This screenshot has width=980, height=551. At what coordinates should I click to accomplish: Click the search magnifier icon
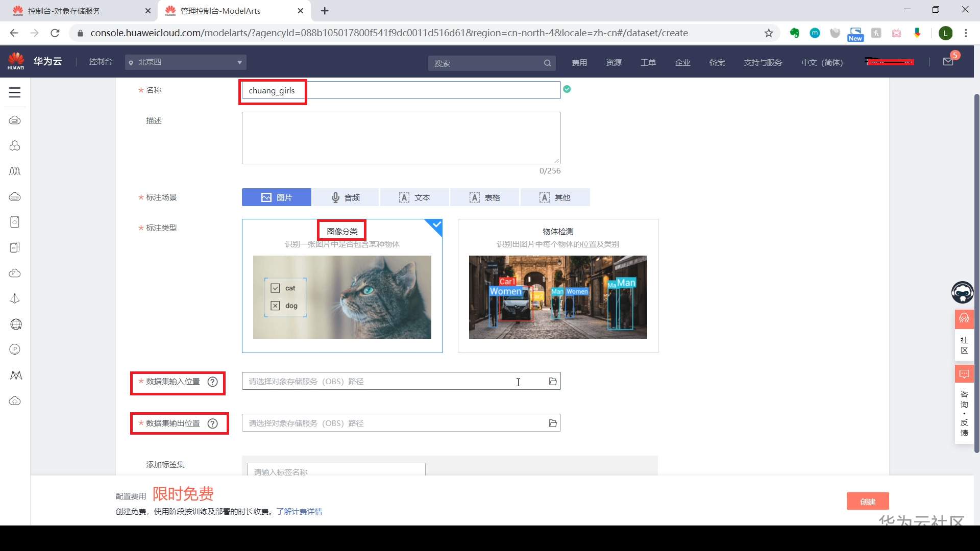pyautogui.click(x=547, y=63)
